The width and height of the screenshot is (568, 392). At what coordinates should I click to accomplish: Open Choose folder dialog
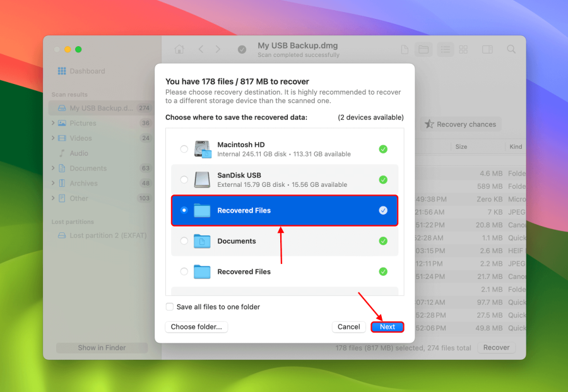point(196,327)
